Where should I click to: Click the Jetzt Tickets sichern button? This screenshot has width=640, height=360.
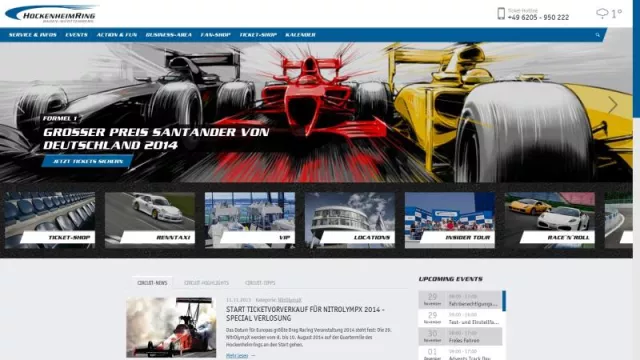coord(87,161)
